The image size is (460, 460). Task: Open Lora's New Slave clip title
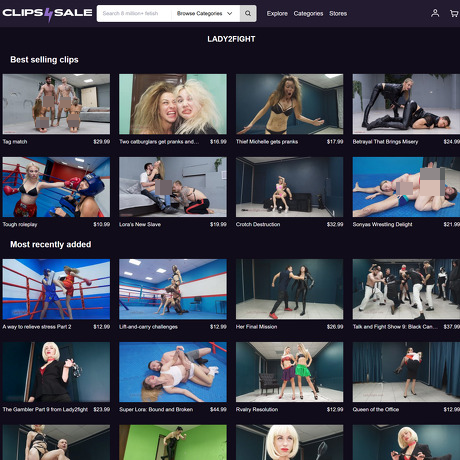click(x=140, y=224)
